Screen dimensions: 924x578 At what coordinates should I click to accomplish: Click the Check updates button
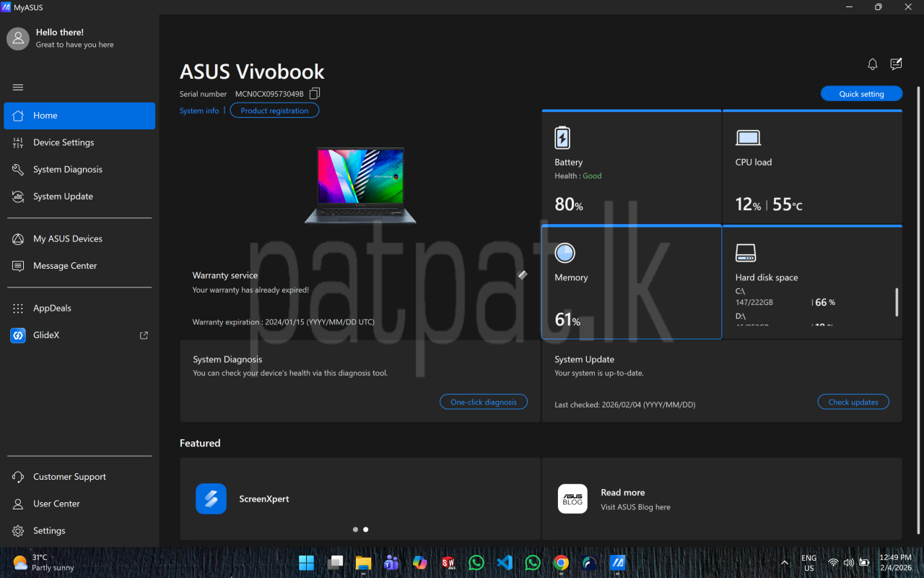point(853,402)
